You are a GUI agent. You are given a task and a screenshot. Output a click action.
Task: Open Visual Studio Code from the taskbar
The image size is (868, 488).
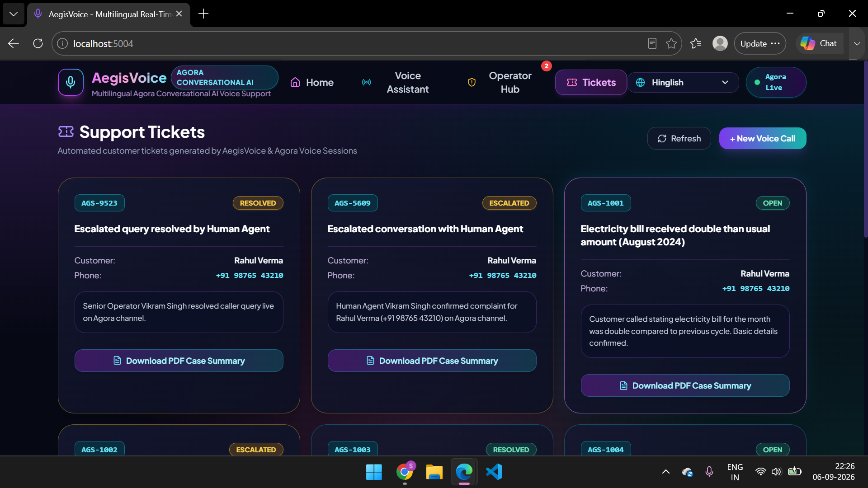click(494, 472)
